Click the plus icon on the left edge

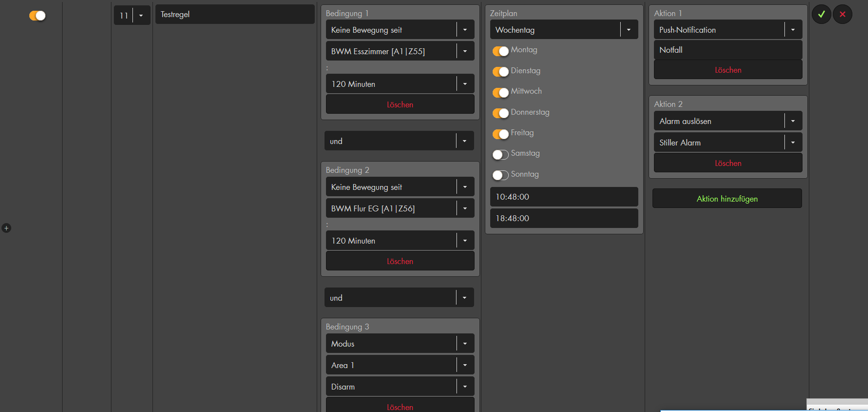[6, 228]
